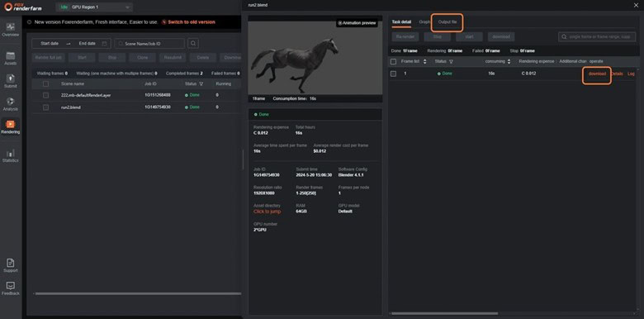Click the Start date field
This screenshot has height=319, width=644.
(x=50, y=44)
